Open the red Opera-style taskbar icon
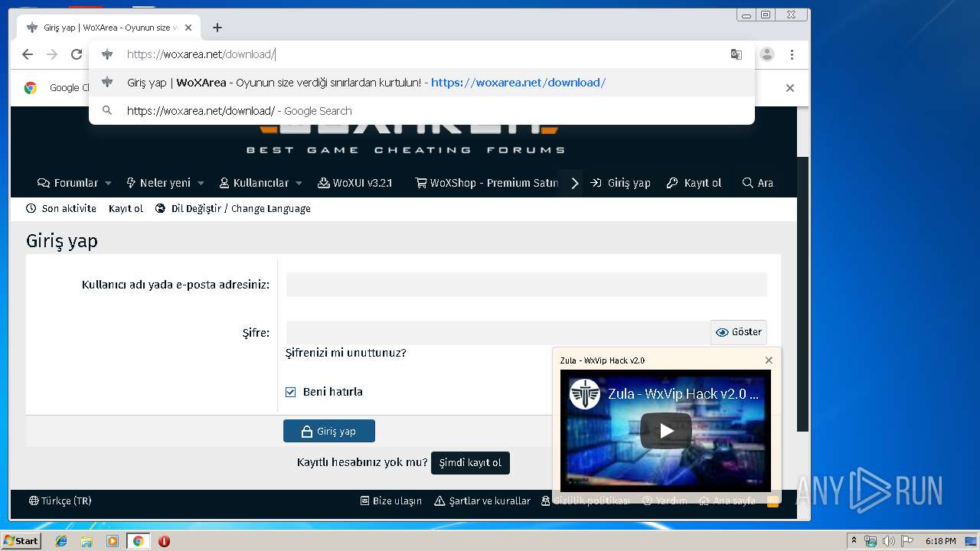 click(164, 541)
